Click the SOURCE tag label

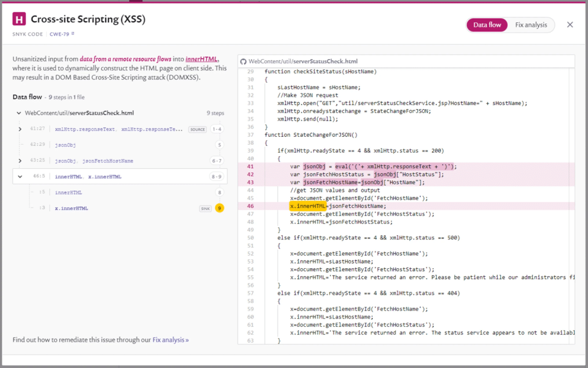coord(197,130)
